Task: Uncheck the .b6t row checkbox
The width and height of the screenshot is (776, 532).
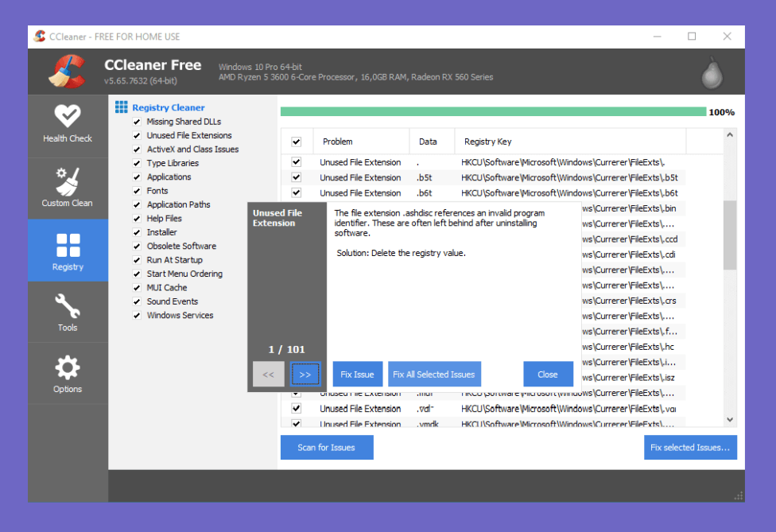Action: (x=297, y=192)
